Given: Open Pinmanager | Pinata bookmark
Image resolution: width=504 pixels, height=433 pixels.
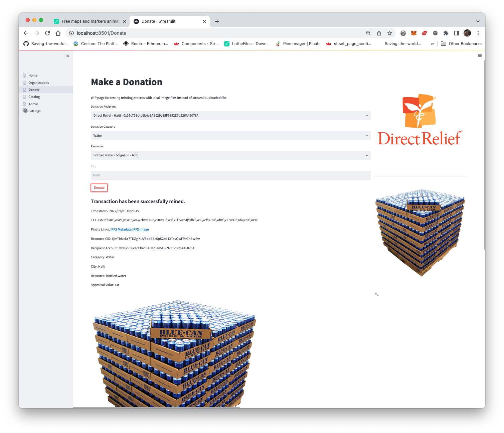Looking at the screenshot, I should pos(298,44).
